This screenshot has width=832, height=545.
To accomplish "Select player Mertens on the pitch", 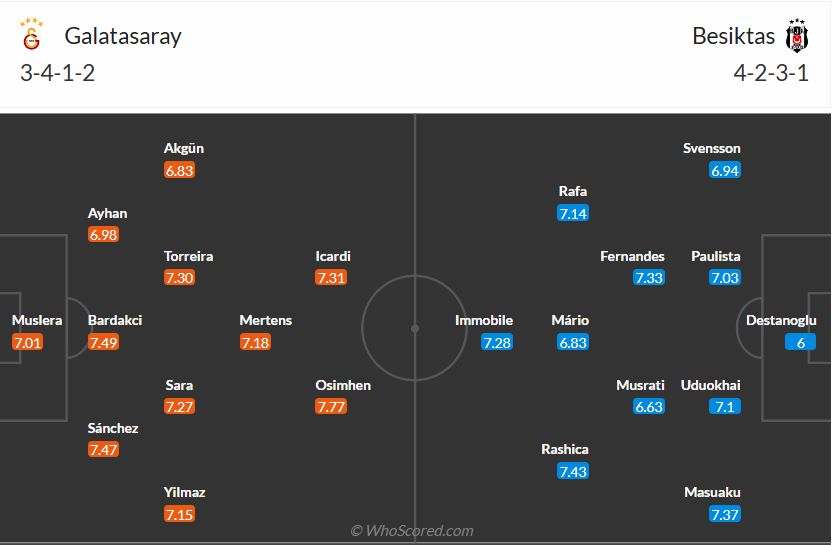I will tap(266, 320).
